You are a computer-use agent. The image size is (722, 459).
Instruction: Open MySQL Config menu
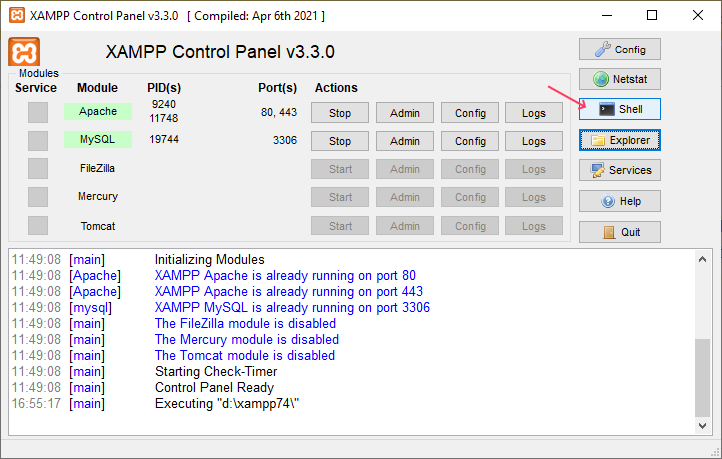(470, 141)
